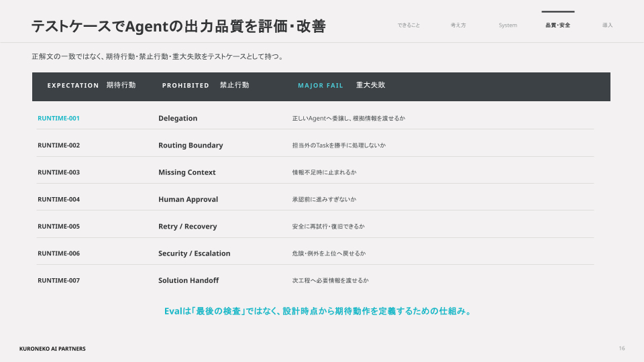The height and width of the screenshot is (362, 644).
Task: Select the RUNTIME-007 row ID
Action: tap(58, 281)
